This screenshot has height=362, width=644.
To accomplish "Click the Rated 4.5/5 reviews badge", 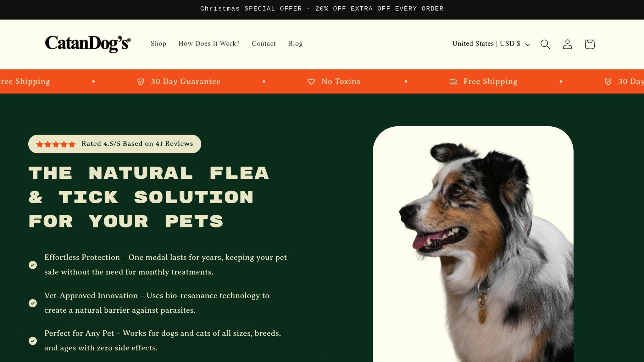I will click(114, 144).
